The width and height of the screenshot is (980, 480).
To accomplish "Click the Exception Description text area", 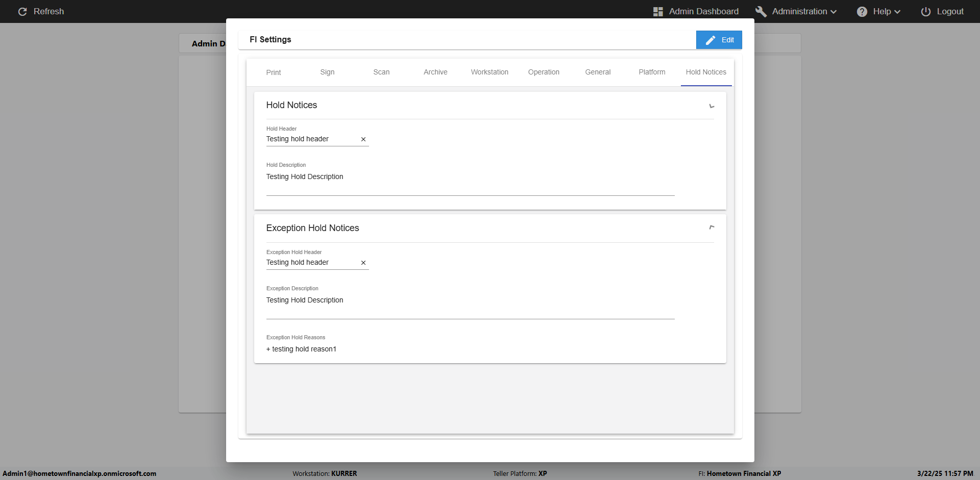I will pyautogui.click(x=470, y=305).
